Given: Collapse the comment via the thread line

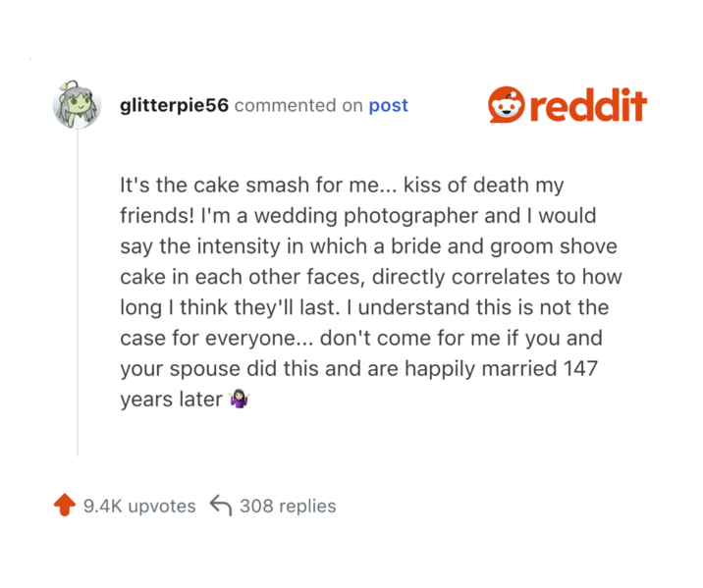Looking at the screenshot, I should point(78,294).
